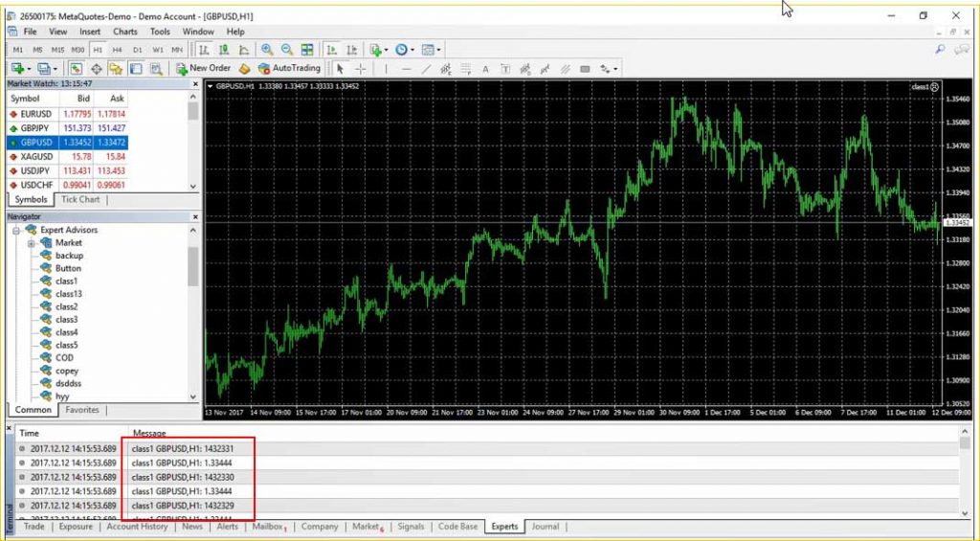Select the EURUSD row in Market Watch

[x=68, y=115]
